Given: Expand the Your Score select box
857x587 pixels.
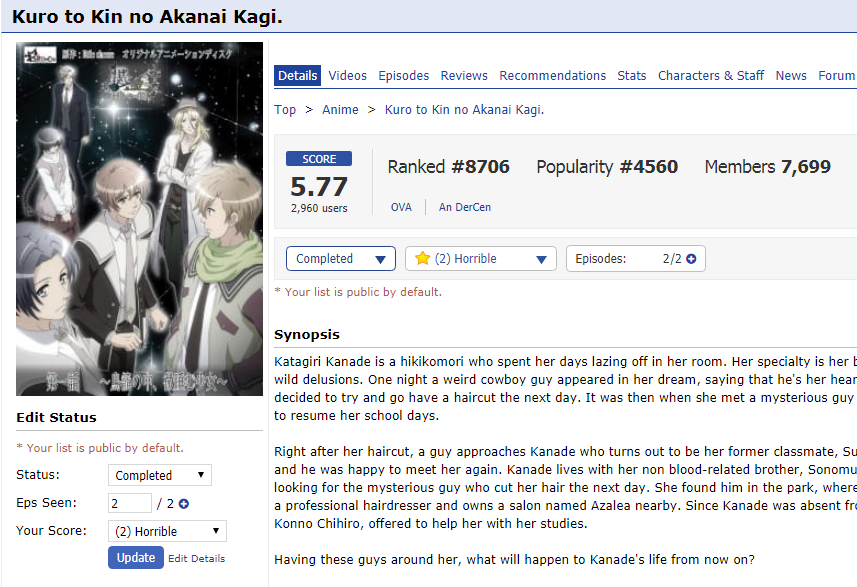Looking at the screenshot, I should (167, 531).
